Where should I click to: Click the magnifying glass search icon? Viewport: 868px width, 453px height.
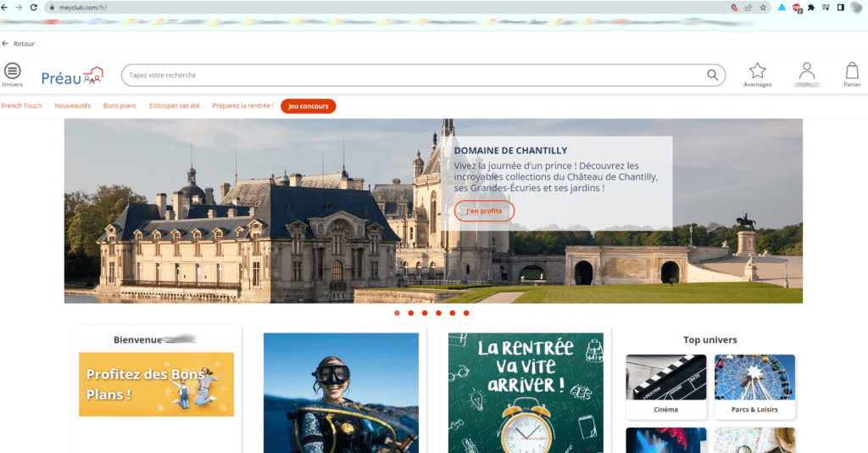[x=713, y=75]
